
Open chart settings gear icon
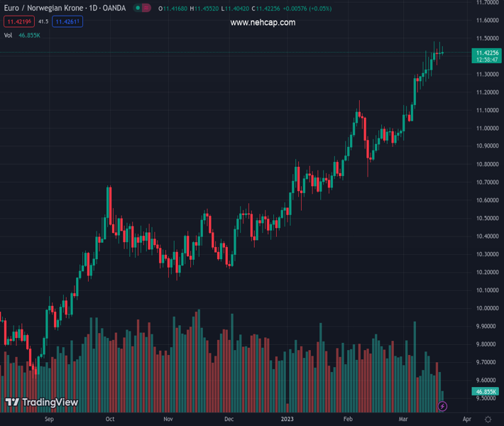click(488, 420)
